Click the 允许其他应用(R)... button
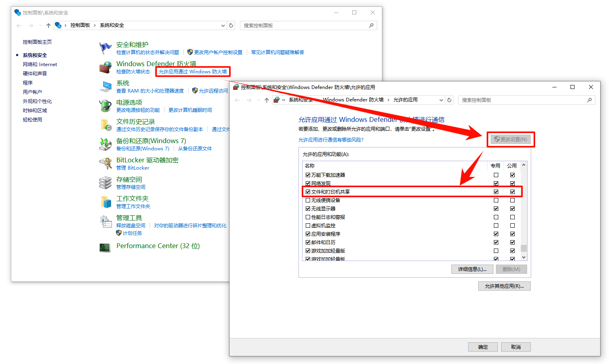Screen dimensions: 609x364 [x=504, y=286]
